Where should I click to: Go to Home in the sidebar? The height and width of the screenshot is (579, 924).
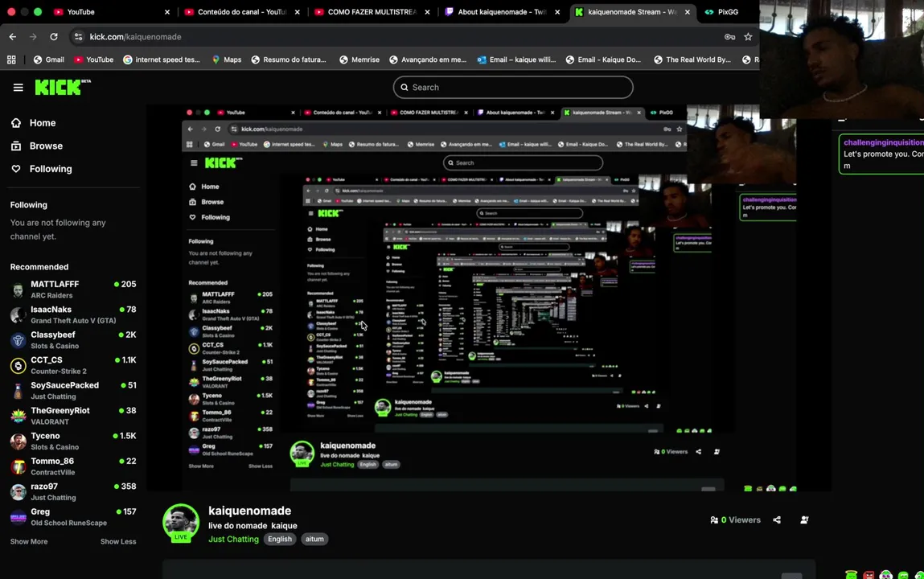tap(34, 123)
